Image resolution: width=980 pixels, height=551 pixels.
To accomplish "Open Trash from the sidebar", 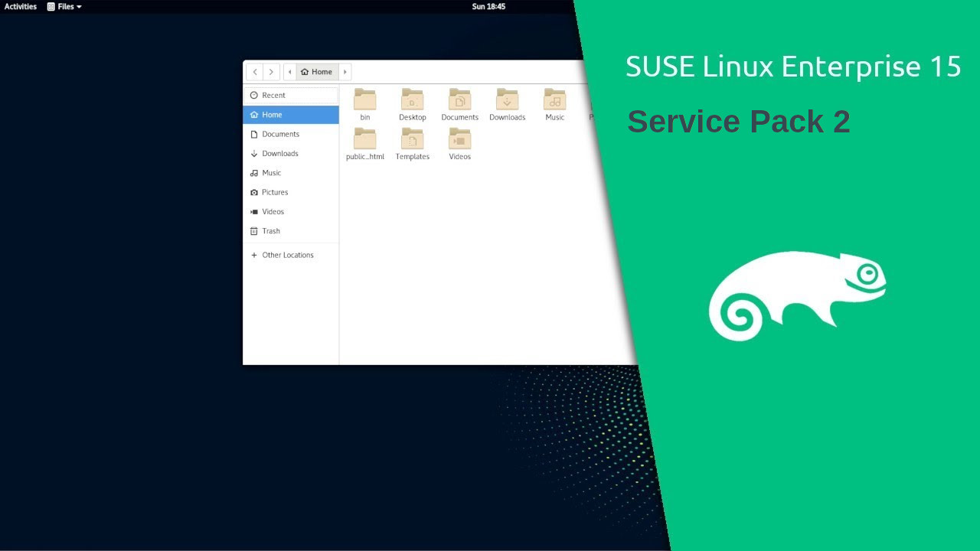I will 291,231.
